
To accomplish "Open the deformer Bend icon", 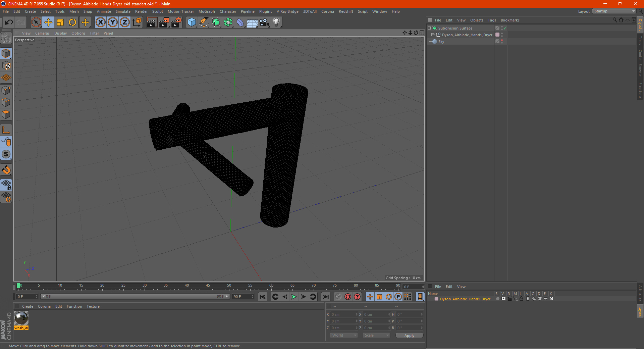I will 240,22.
